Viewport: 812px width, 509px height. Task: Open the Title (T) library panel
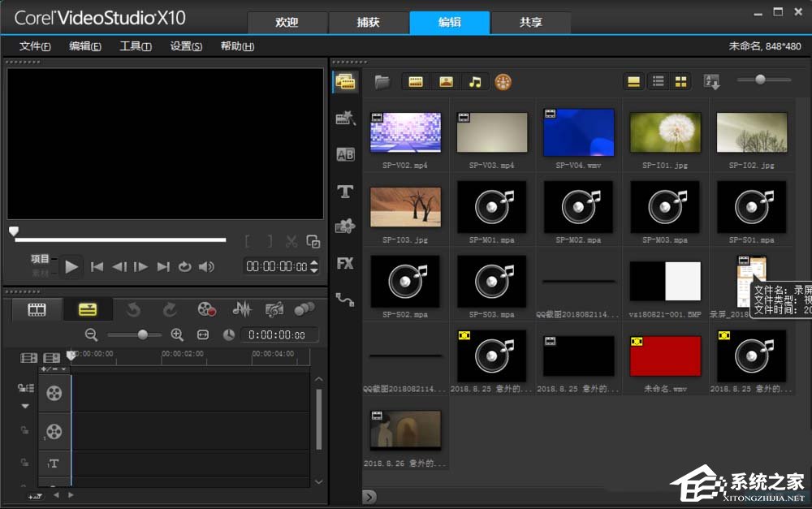pos(345,192)
